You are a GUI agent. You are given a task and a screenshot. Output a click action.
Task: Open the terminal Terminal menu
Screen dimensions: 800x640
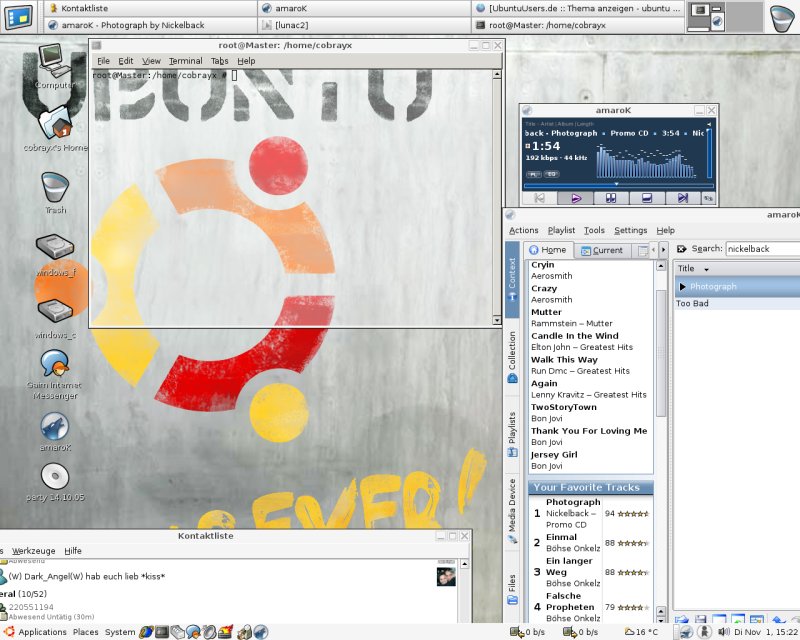tap(186, 61)
